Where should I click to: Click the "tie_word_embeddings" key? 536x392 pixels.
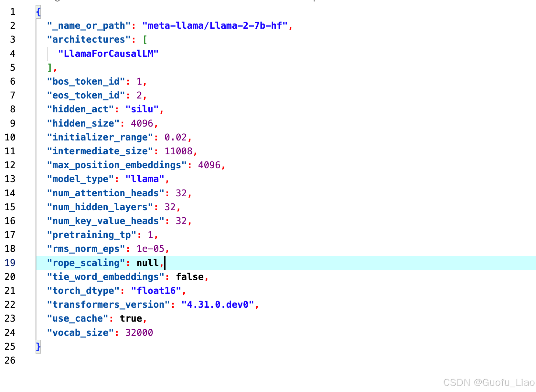[106, 277]
